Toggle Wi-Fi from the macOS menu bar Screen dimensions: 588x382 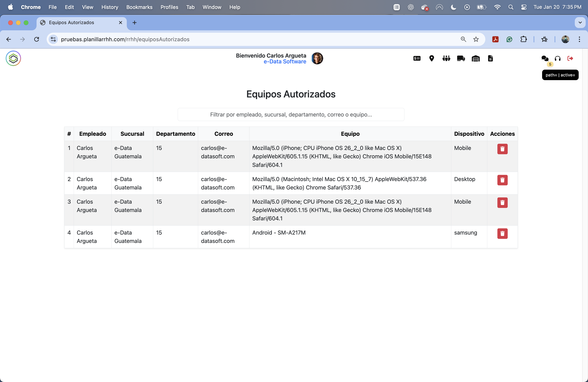pyautogui.click(x=497, y=7)
